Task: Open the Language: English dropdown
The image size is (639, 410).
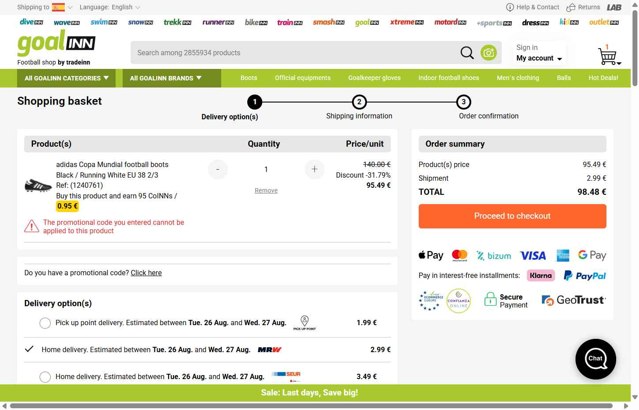Action: click(x=110, y=7)
